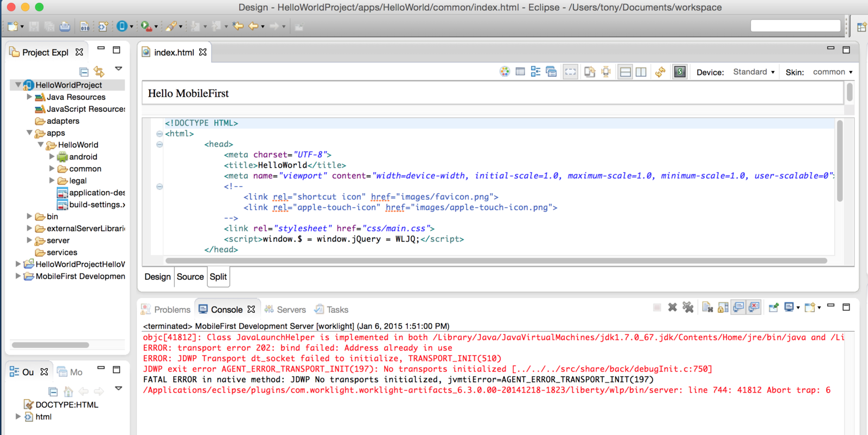Click the Back navigation yellow arrow
Viewport: 868px width, 435px height.
[x=253, y=26]
